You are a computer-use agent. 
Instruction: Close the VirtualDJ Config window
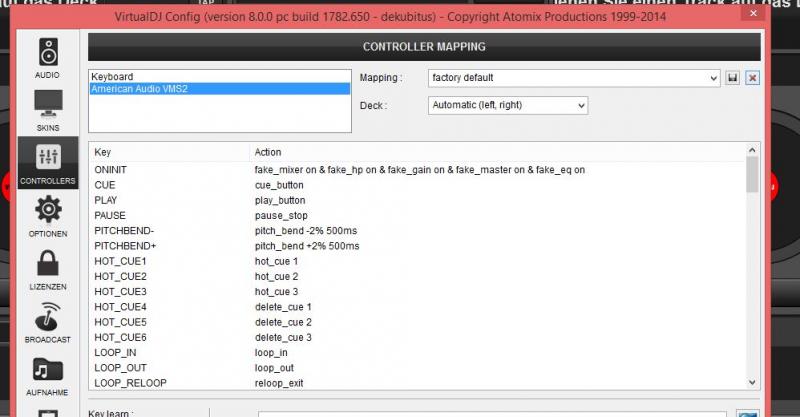pyautogui.click(x=754, y=13)
